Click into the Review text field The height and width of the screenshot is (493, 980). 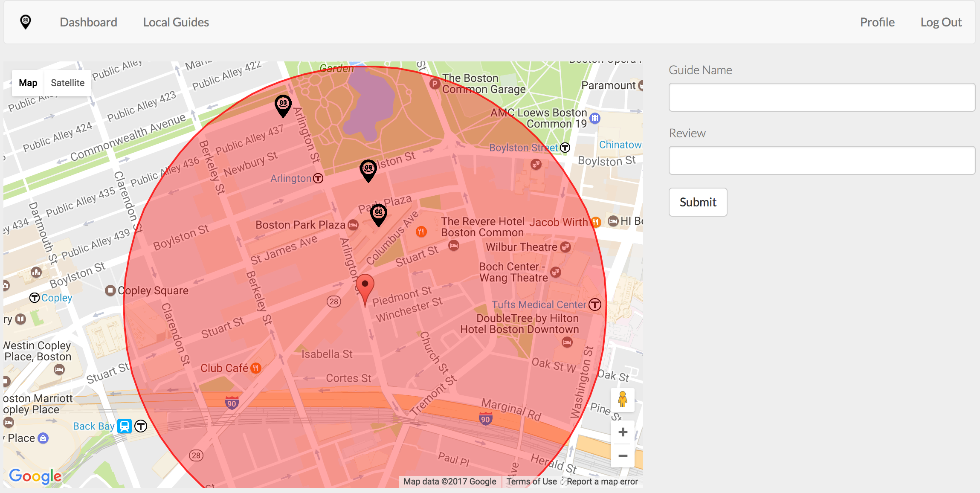click(821, 160)
